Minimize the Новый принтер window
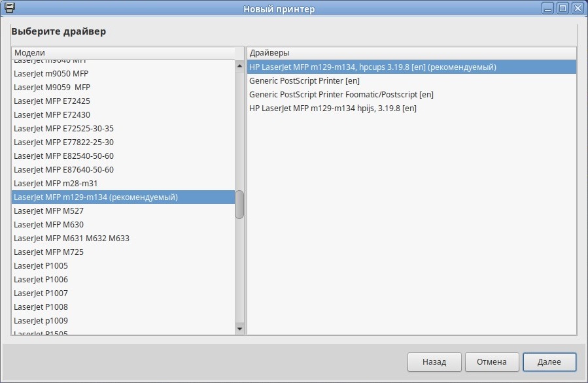Image resolution: width=588 pixels, height=383 pixels. 548,8
